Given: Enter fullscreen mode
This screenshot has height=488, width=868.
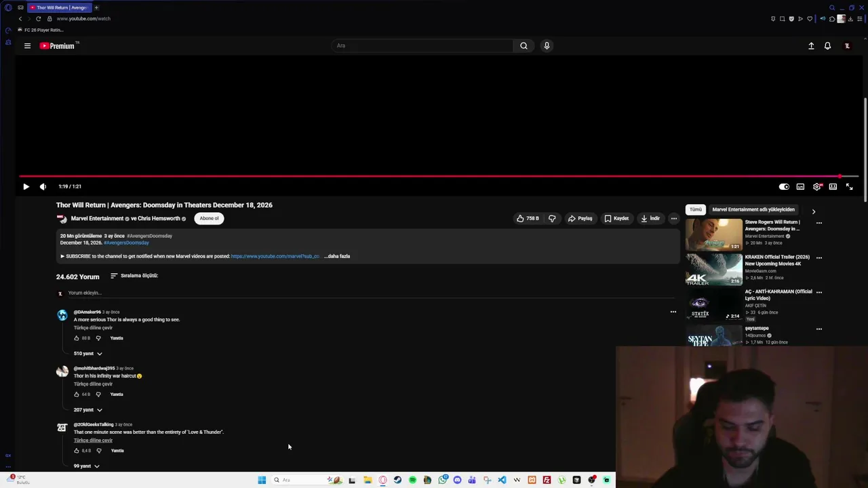Looking at the screenshot, I should [849, 186].
